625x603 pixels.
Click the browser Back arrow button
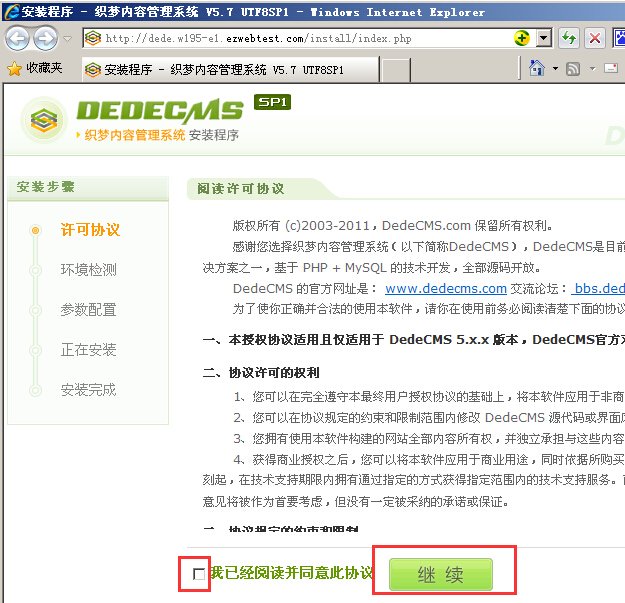click(17, 39)
